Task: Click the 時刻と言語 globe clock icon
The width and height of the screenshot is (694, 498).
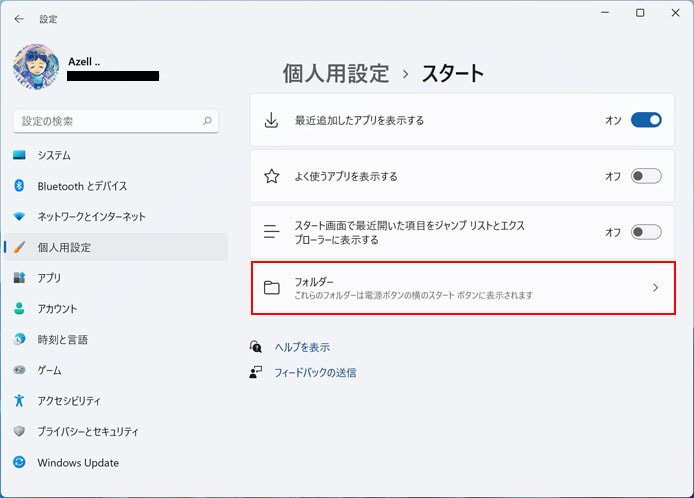Action: 19,339
